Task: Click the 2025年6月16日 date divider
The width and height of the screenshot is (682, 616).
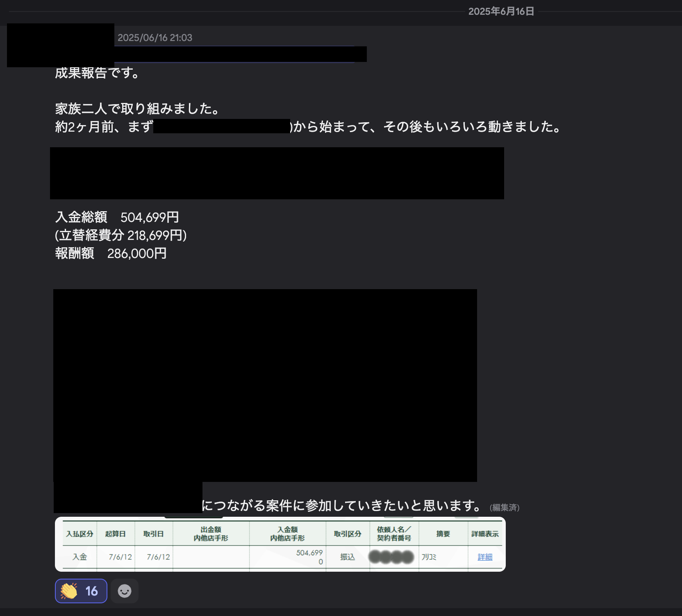Action: coord(501,11)
